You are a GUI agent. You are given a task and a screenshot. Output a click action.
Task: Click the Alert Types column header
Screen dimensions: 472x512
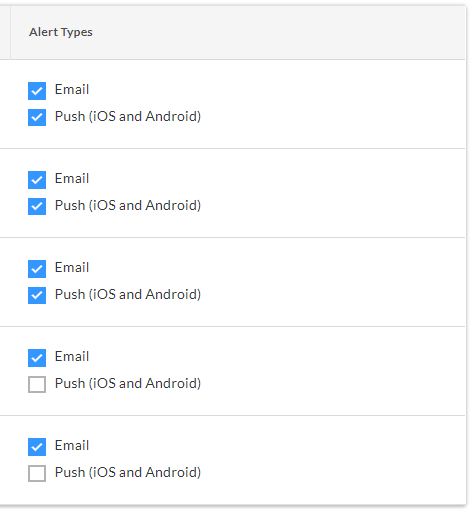coord(61,32)
